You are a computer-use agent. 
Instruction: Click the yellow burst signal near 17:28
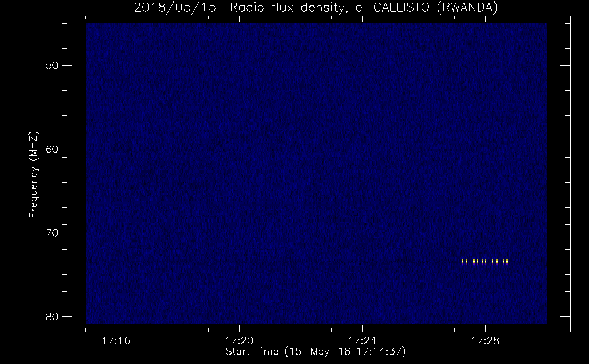(x=485, y=261)
